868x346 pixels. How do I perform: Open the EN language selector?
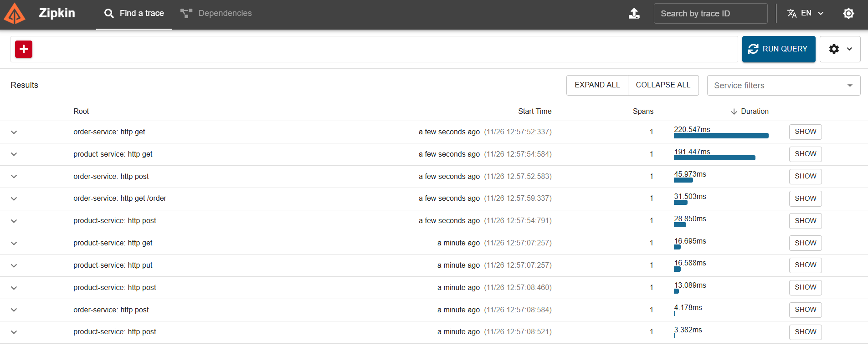pyautogui.click(x=806, y=13)
